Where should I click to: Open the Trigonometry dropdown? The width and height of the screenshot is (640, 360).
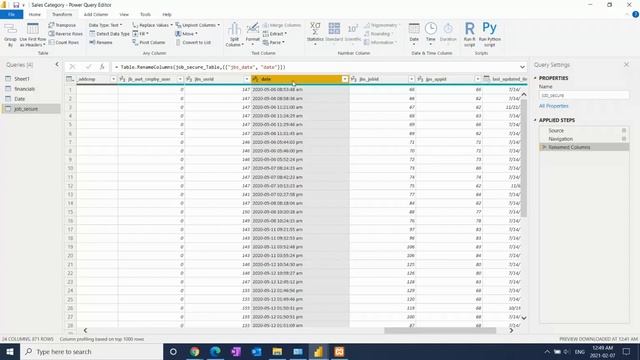381,25
